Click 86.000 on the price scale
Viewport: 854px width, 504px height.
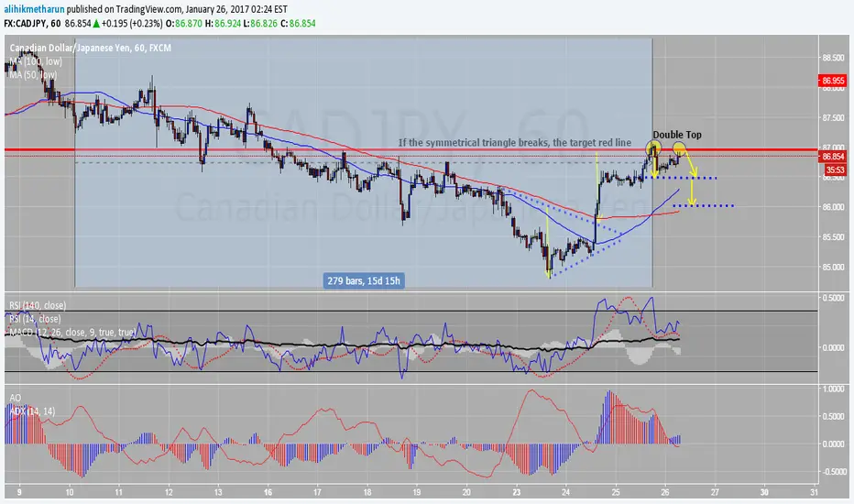click(833, 207)
